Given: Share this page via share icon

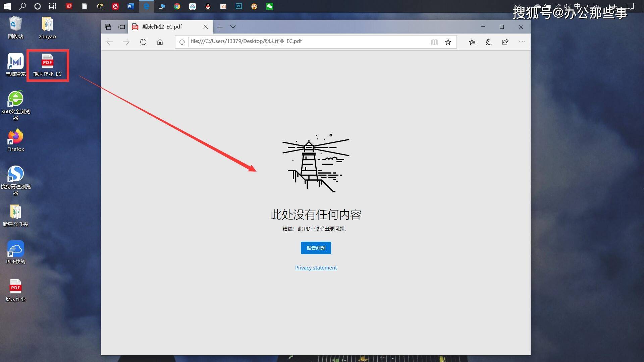Looking at the screenshot, I should coord(505,42).
